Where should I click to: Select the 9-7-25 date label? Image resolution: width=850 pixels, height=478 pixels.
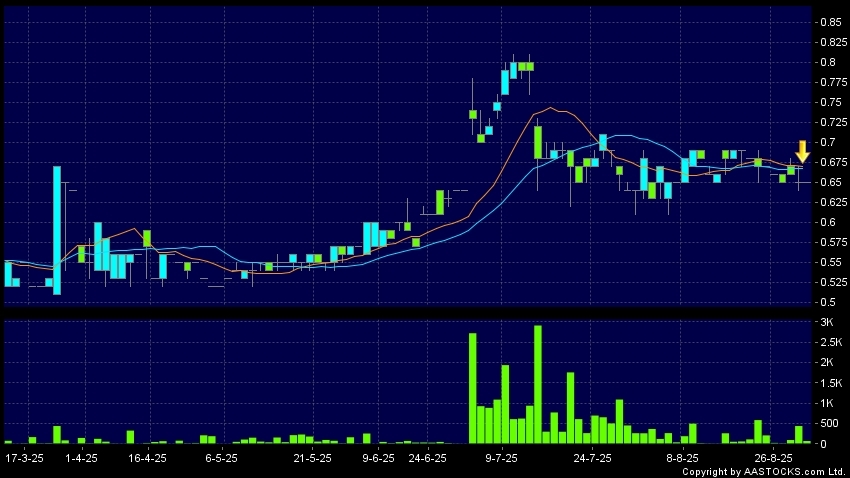(501, 458)
